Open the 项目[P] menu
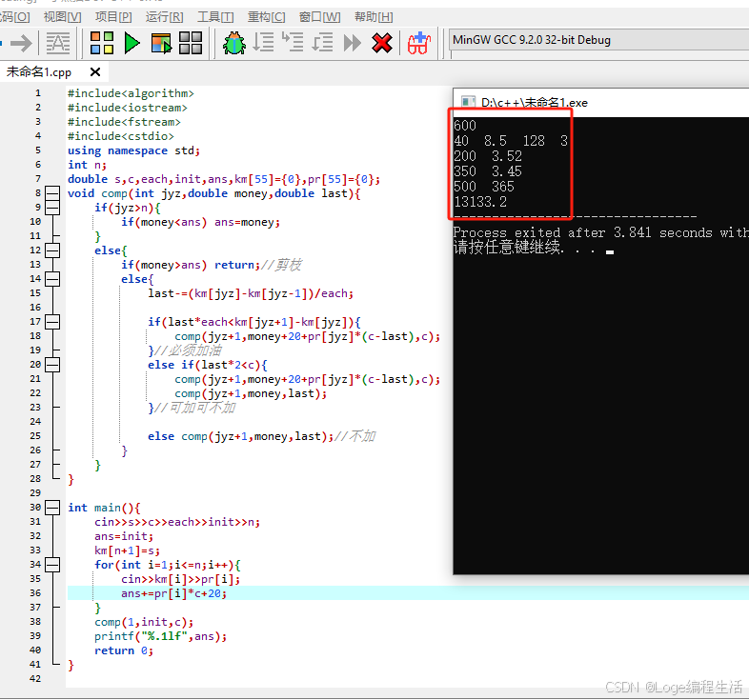The image size is (749, 700). (x=113, y=17)
